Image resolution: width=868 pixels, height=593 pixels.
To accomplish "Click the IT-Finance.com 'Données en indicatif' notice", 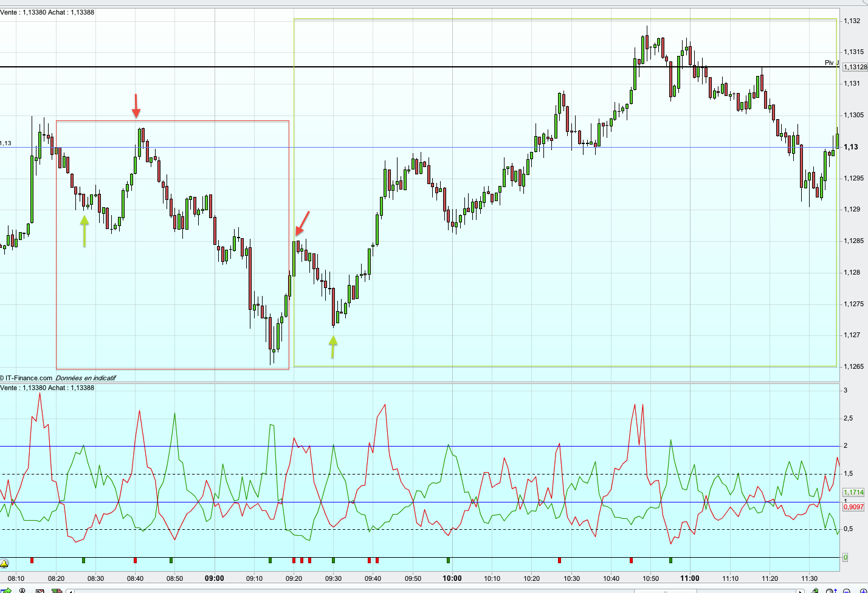I will click(58, 378).
